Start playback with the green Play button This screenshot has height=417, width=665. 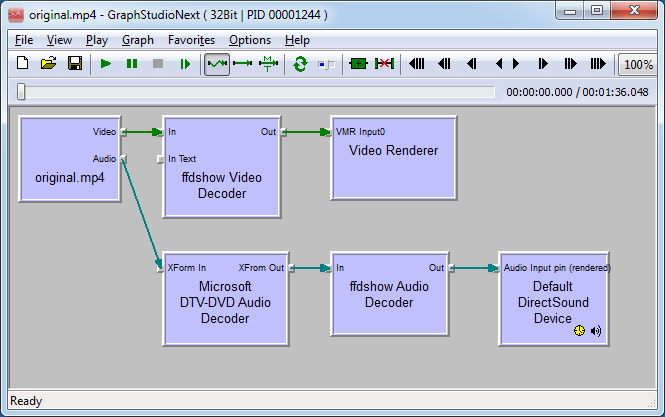click(106, 64)
